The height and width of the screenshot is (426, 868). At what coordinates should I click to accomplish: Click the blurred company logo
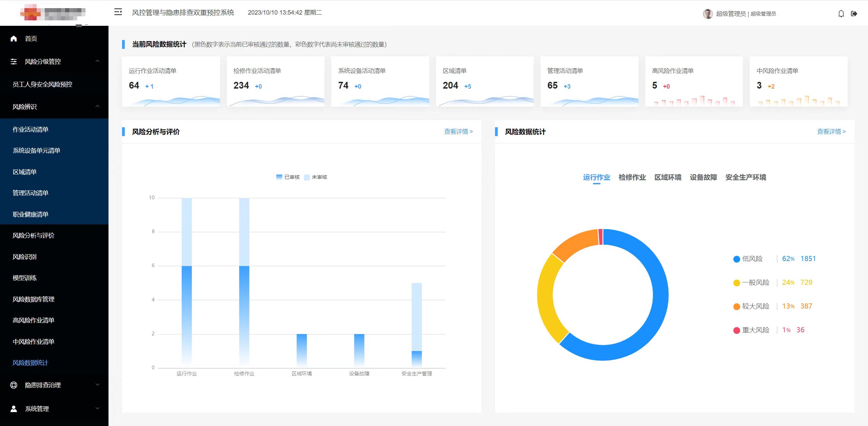tap(53, 13)
